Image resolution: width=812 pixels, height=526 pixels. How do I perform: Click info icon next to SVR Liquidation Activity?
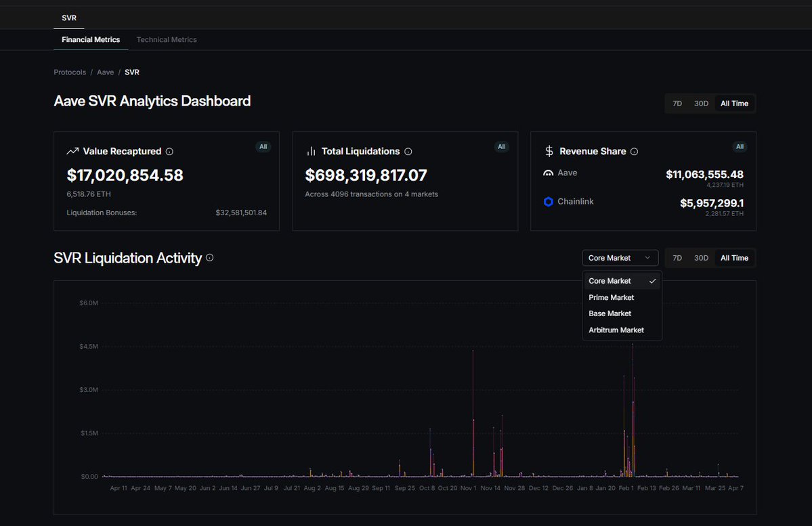[x=210, y=258]
